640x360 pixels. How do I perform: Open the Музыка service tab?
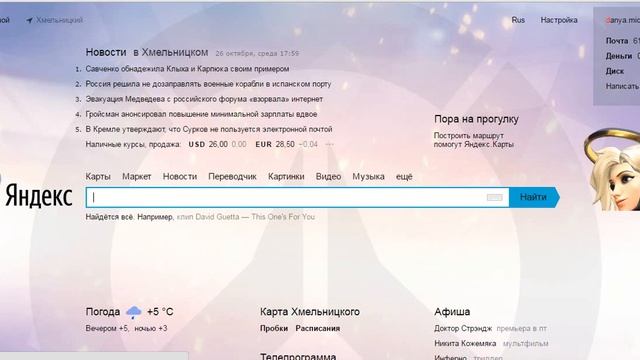[x=369, y=177]
